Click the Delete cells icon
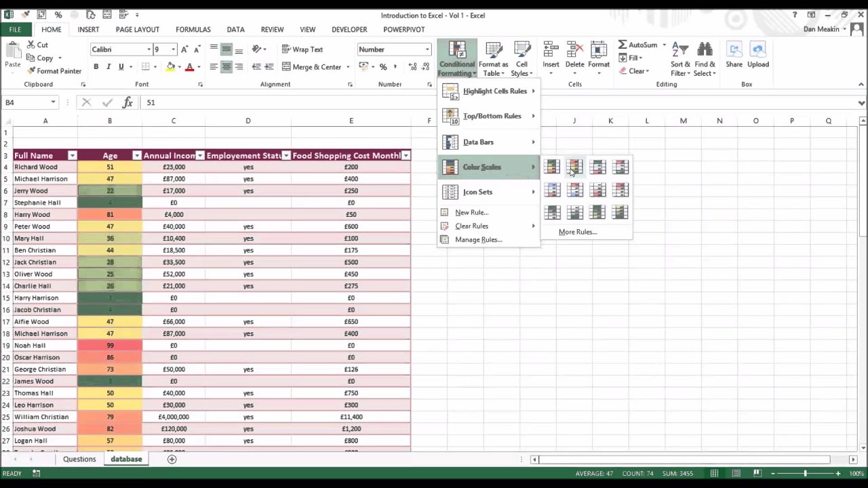 click(574, 49)
